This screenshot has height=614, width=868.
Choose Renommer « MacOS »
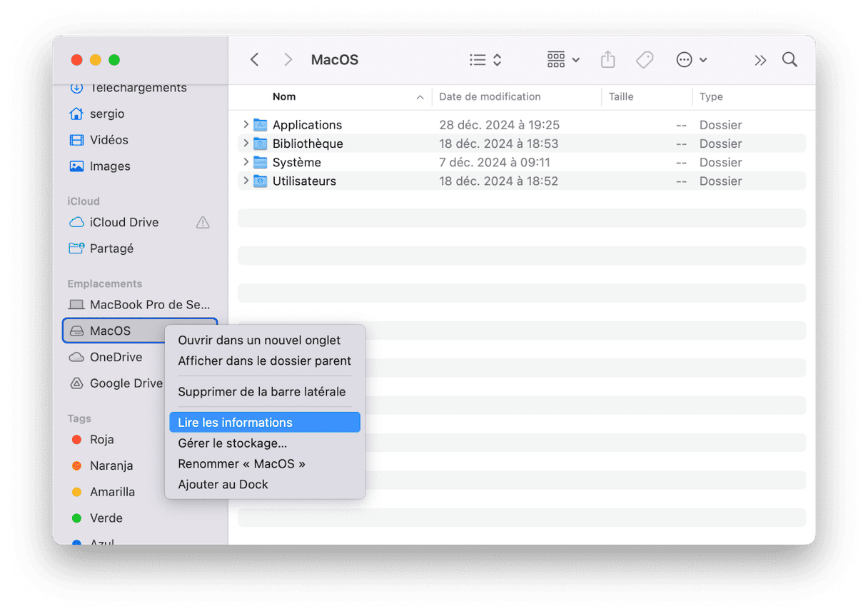tap(265, 464)
